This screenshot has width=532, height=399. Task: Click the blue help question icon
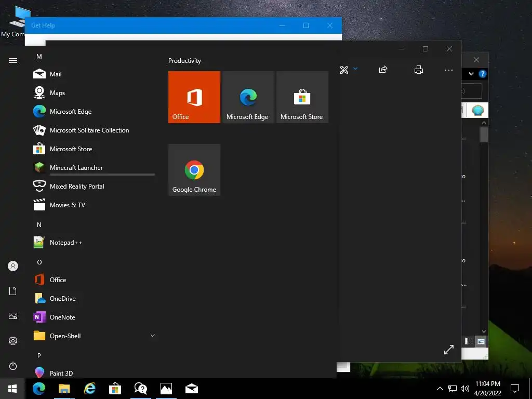click(x=482, y=74)
